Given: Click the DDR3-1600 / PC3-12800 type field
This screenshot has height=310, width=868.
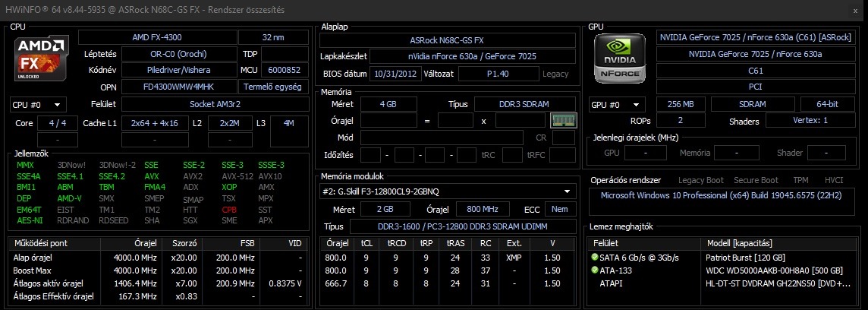Looking at the screenshot, I should 462,226.
